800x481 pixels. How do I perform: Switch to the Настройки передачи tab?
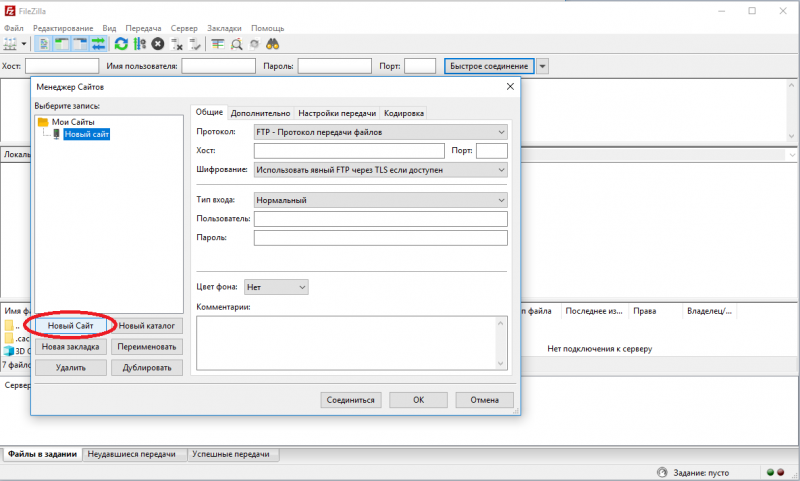(x=337, y=113)
